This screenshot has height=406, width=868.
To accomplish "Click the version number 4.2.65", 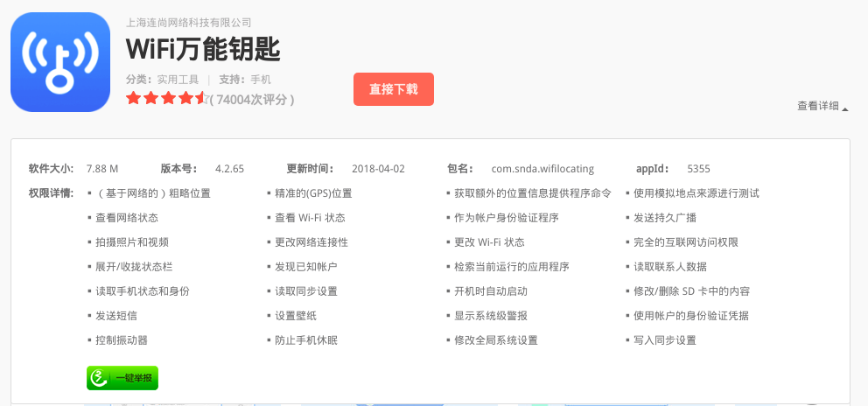I will pos(230,169).
